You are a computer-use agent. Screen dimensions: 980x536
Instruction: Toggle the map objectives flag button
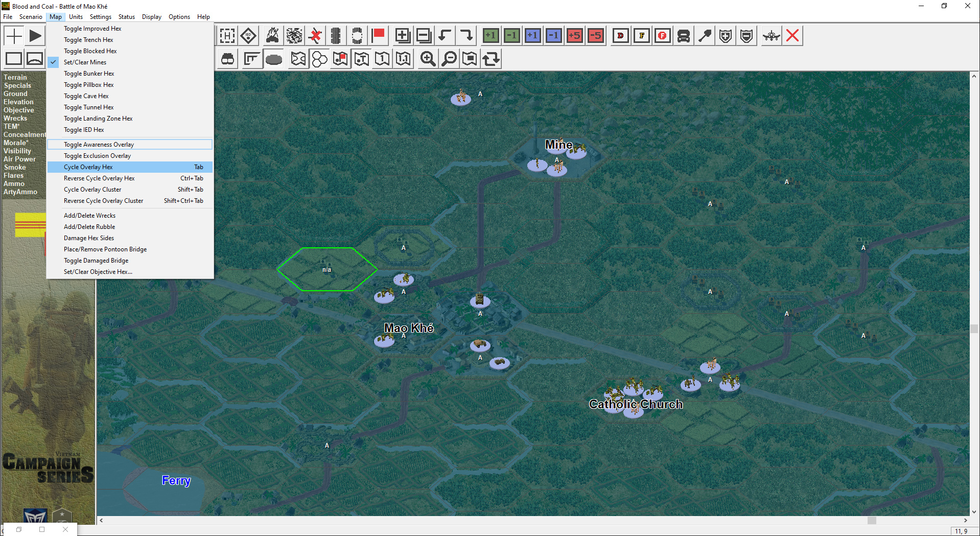tap(340, 59)
